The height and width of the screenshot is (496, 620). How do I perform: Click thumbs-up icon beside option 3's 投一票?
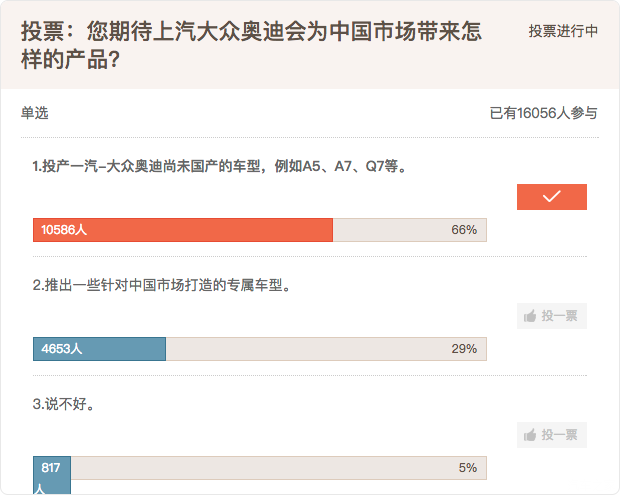click(530, 435)
